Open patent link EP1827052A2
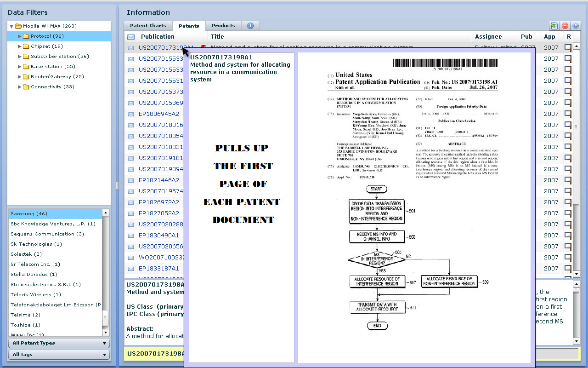The height and width of the screenshot is (368, 588). pos(159,213)
